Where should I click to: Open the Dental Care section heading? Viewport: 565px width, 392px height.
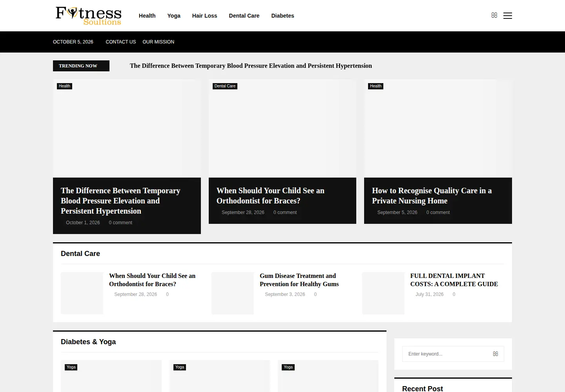(x=80, y=254)
